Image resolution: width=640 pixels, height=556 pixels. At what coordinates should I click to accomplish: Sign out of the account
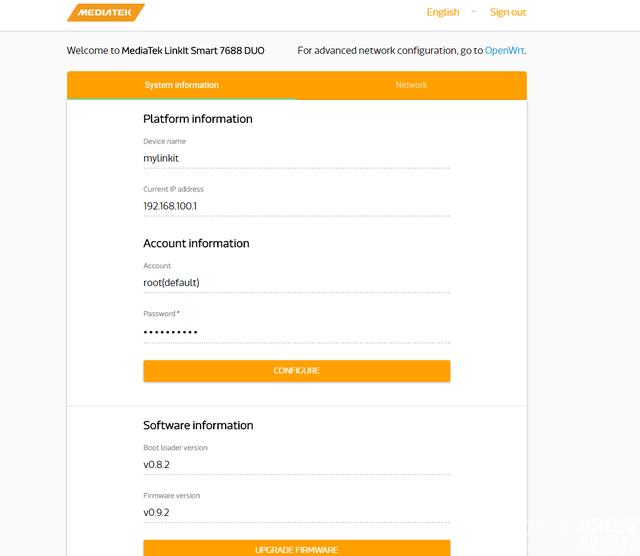[508, 12]
